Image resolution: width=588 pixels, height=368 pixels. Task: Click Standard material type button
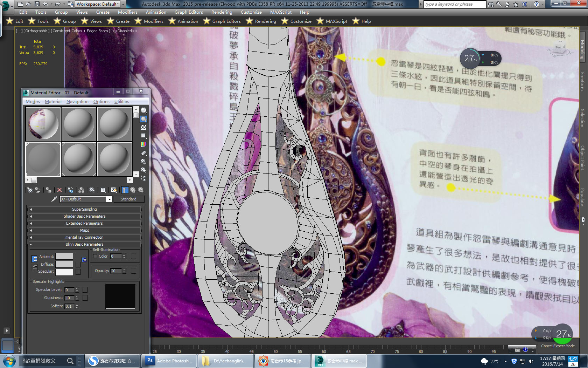coord(128,199)
